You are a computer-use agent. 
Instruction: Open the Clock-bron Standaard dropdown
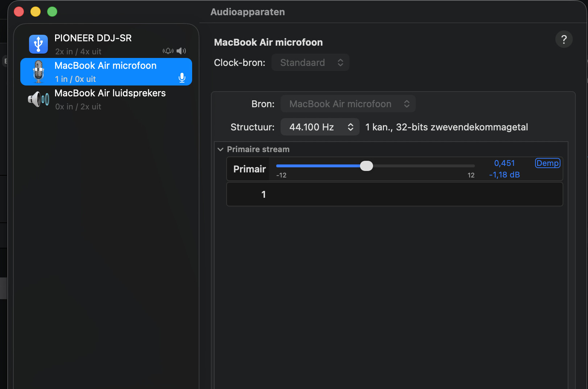point(310,63)
